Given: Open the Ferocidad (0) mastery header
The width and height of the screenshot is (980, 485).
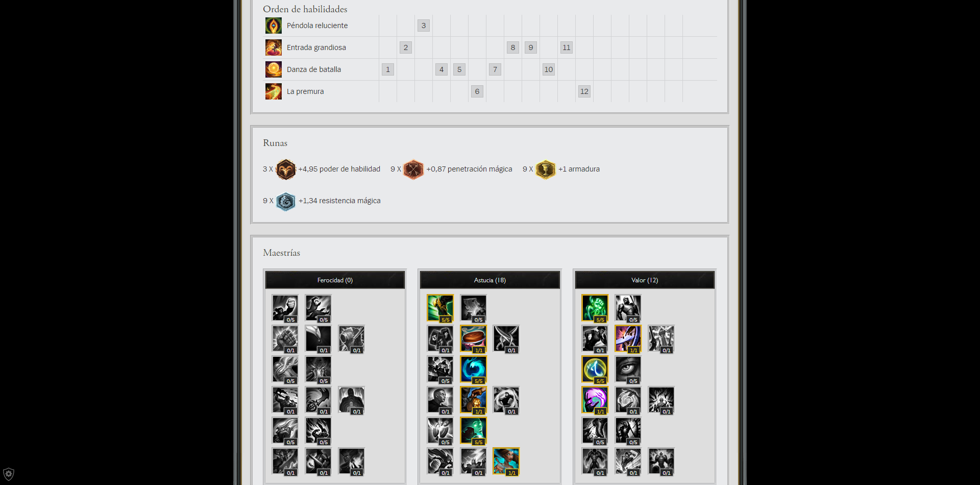Looking at the screenshot, I should pos(335,280).
